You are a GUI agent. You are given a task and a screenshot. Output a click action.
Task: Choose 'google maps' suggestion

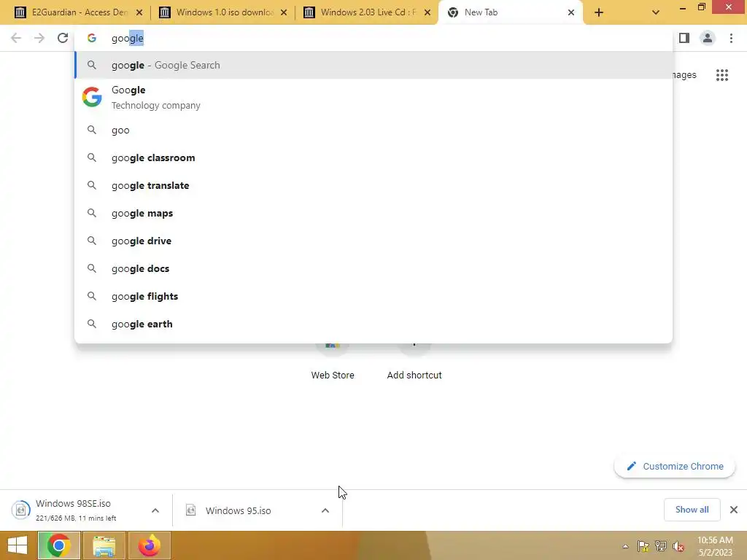point(373,213)
